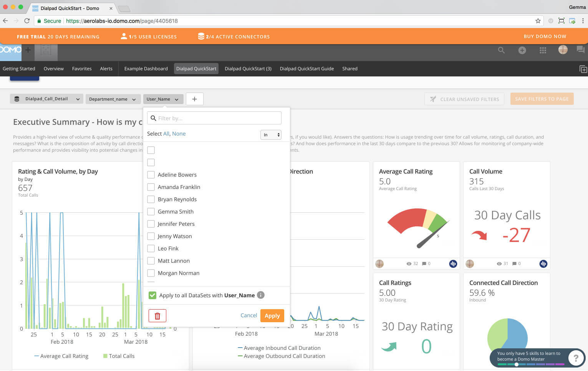This screenshot has height=371, width=588.
Task: Collapse the User_Name filter dropdown
Action: pyautogui.click(x=163, y=99)
